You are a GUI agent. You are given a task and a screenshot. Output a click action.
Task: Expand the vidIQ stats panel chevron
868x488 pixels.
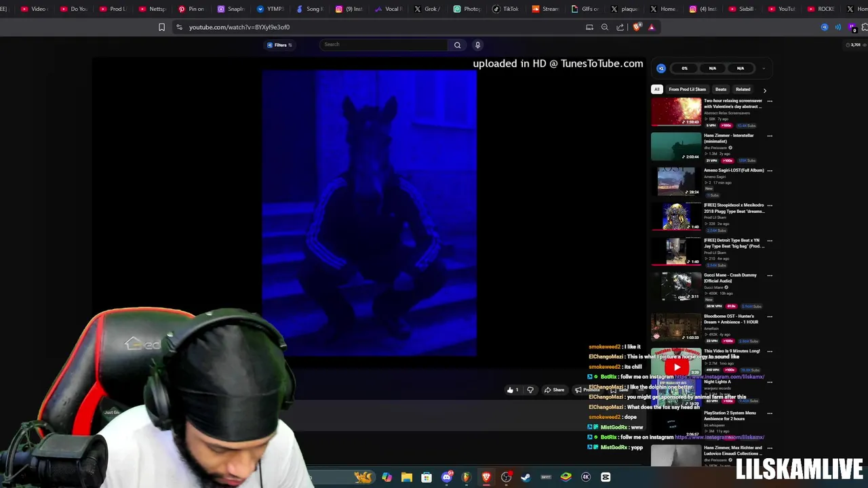(x=764, y=68)
